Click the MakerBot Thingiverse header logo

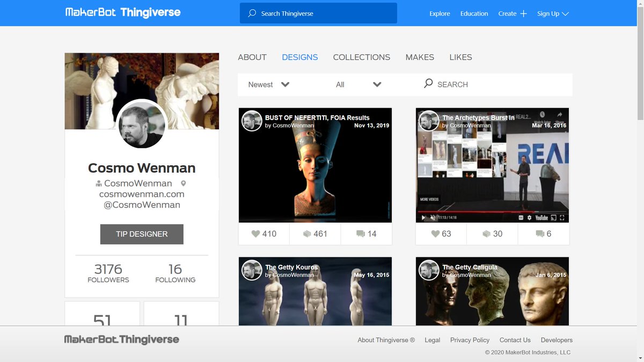point(123,12)
